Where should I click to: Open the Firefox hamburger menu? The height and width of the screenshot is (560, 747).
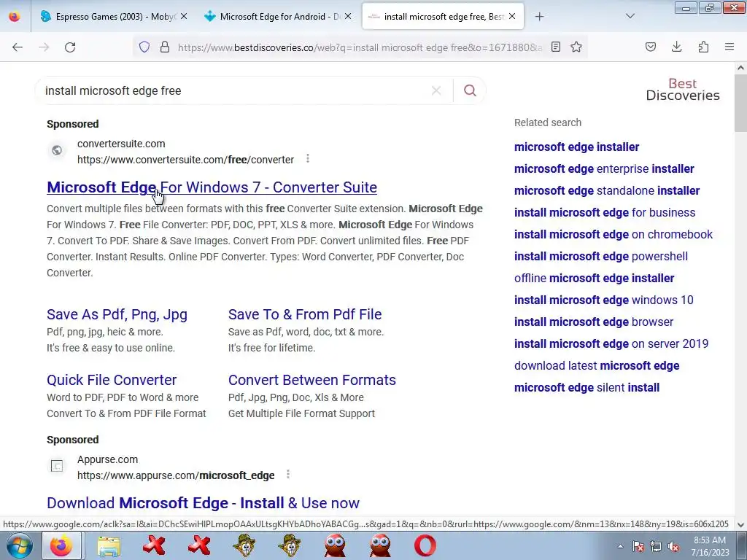click(x=729, y=47)
